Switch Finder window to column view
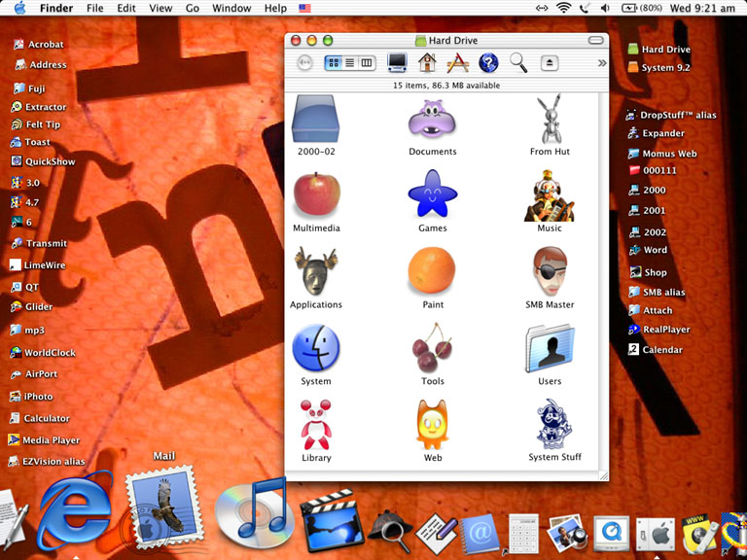Image resolution: width=747 pixels, height=560 pixels. click(367, 63)
